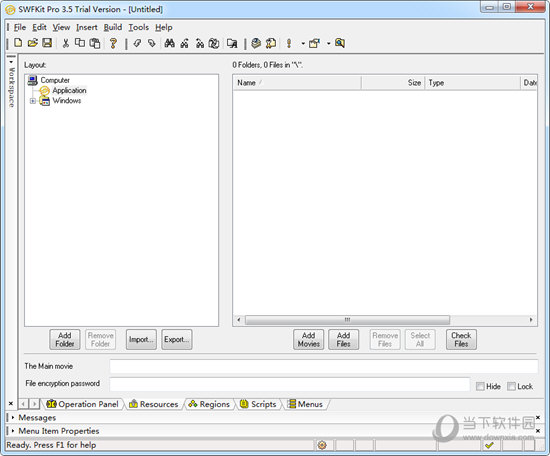Click tab scroll left arrow

(x=23, y=404)
